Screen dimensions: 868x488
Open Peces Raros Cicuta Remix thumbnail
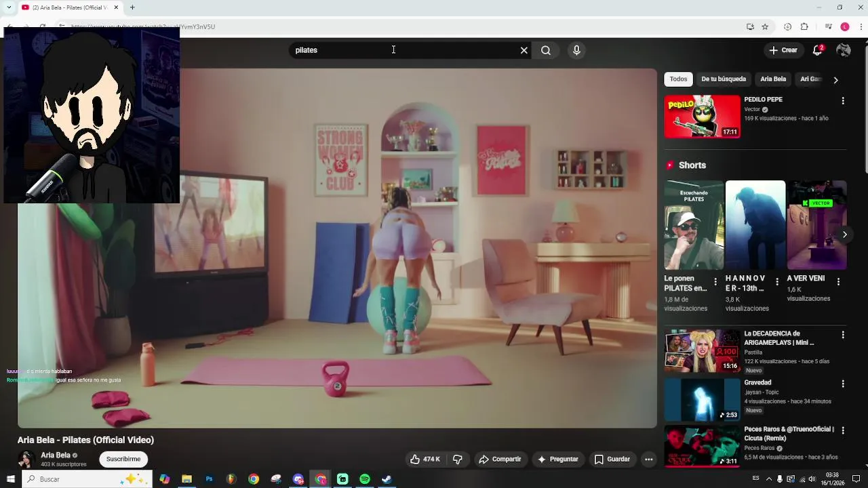[x=703, y=446]
